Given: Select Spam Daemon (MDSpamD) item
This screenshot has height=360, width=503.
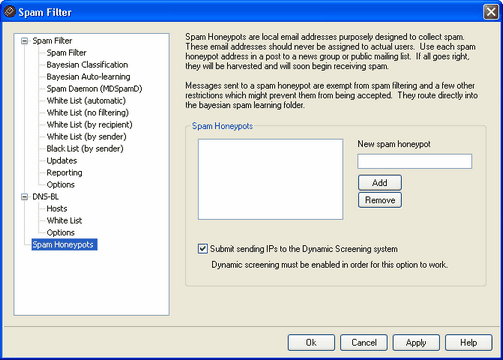Looking at the screenshot, I should pos(94,89).
